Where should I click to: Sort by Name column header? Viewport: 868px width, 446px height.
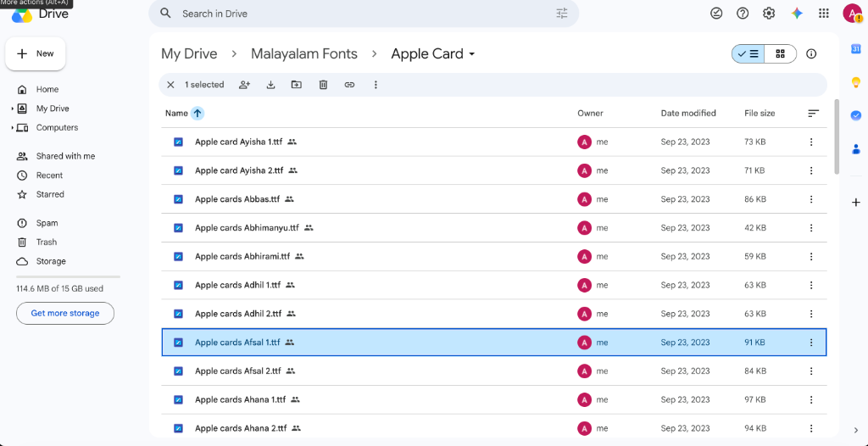tap(176, 113)
